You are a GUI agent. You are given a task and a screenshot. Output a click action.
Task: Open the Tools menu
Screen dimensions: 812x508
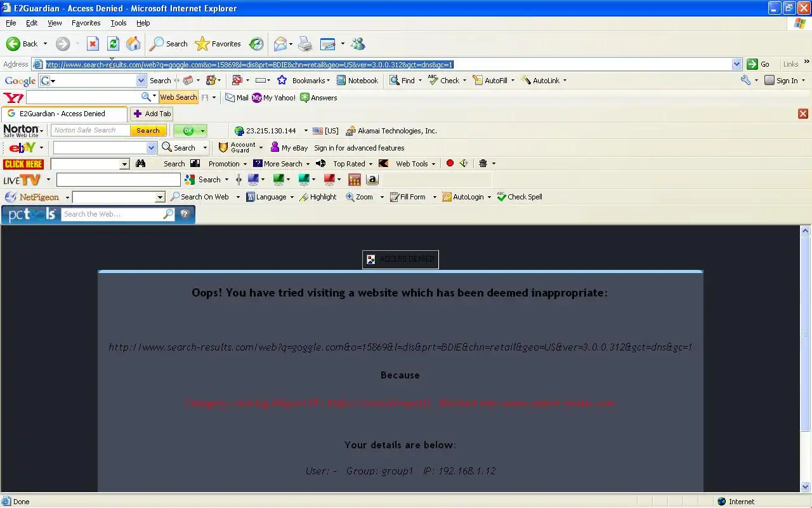click(x=119, y=23)
